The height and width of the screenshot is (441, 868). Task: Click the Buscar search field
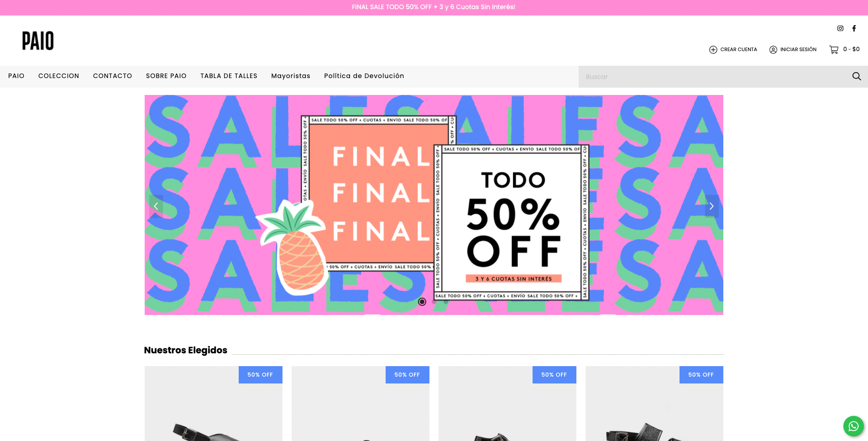[x=714, y=77]
